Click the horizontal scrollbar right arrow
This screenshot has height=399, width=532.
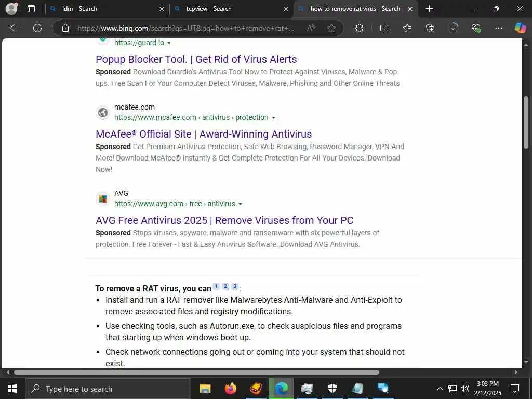pos(516,372)
